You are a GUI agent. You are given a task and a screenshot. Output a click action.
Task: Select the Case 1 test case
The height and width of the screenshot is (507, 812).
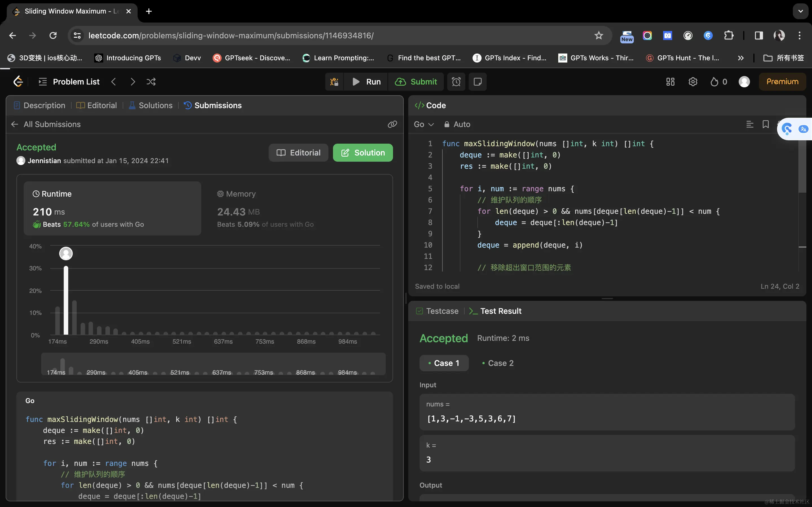443,363
